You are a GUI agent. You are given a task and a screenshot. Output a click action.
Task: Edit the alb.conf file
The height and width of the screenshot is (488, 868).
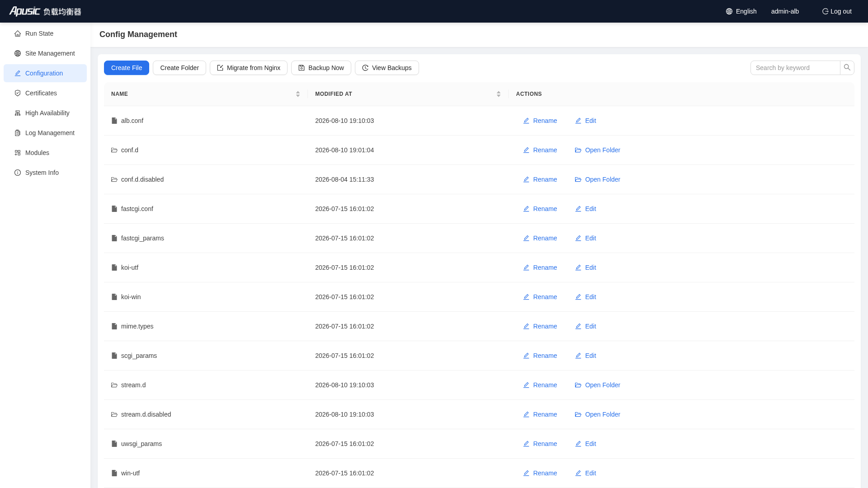click(x=585, y=121)
